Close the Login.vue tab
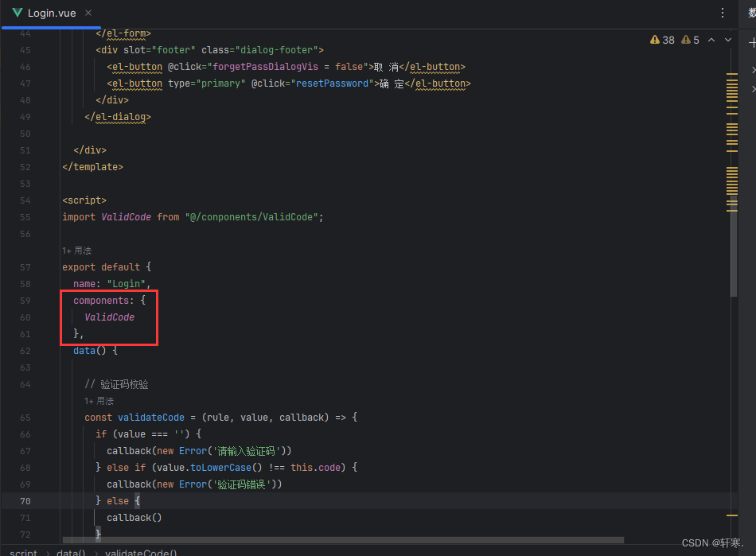The image size is (756, 556). (x=87, y=13)
